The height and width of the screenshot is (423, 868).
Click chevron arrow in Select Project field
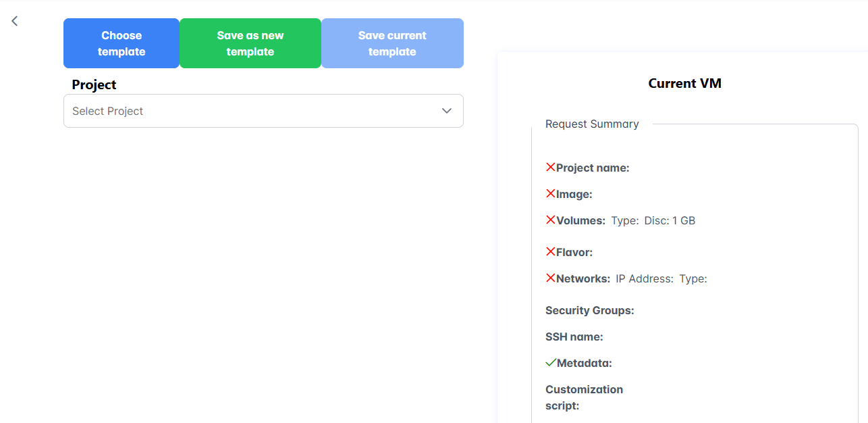[x=446, y=111]
